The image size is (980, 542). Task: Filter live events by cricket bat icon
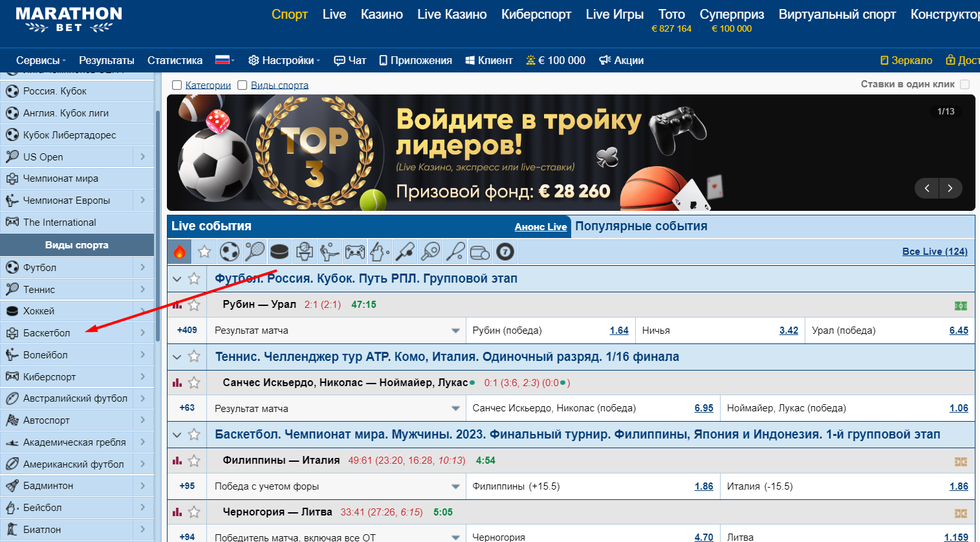(x=405, y=252)
